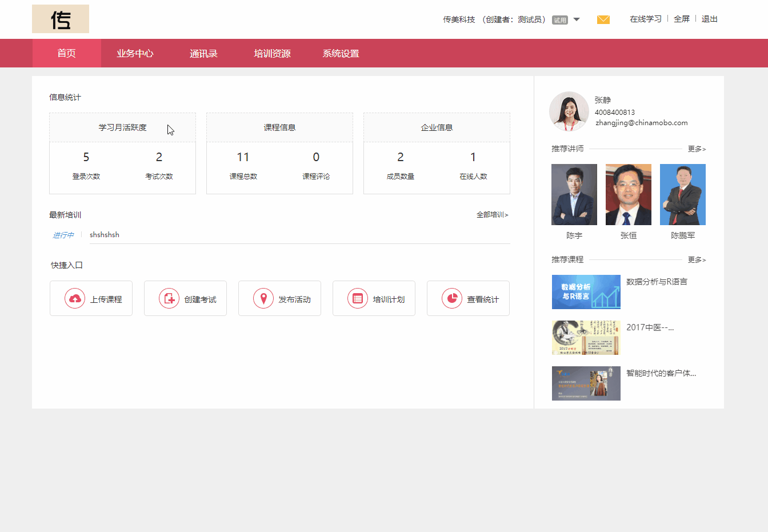
Task: Open the 查看统计 statistics icon
Action: coord(451,298)
